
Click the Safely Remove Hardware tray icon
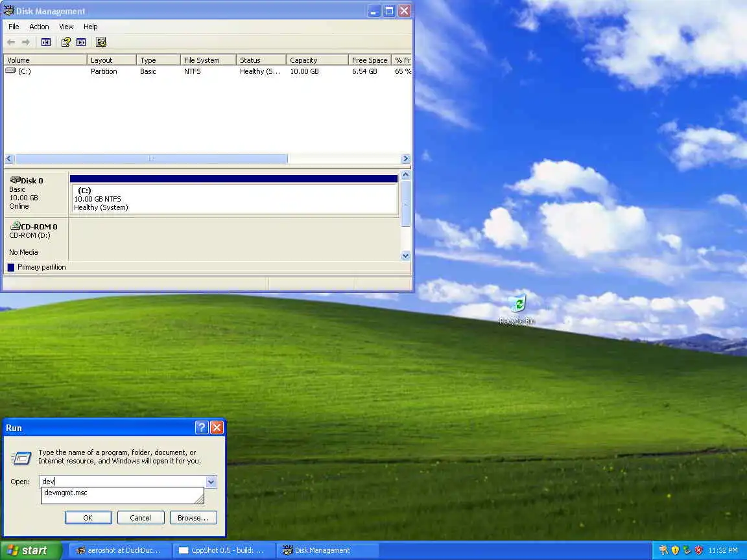point(687,550)
